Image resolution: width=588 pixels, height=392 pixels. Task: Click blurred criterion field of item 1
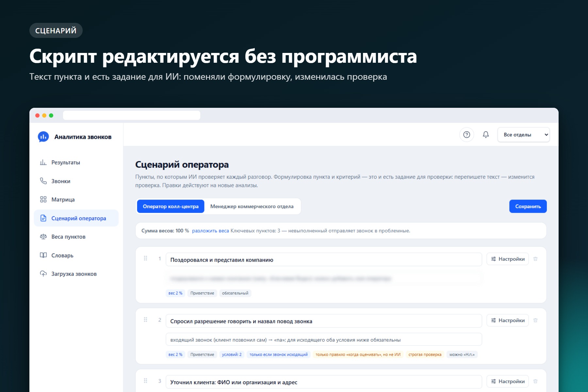tap(324, 279)
